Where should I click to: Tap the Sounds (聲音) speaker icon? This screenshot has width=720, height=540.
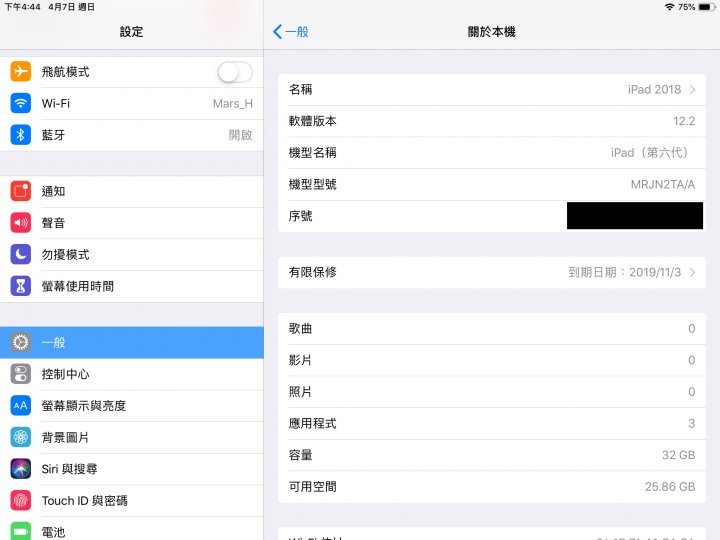pos(21,223)
